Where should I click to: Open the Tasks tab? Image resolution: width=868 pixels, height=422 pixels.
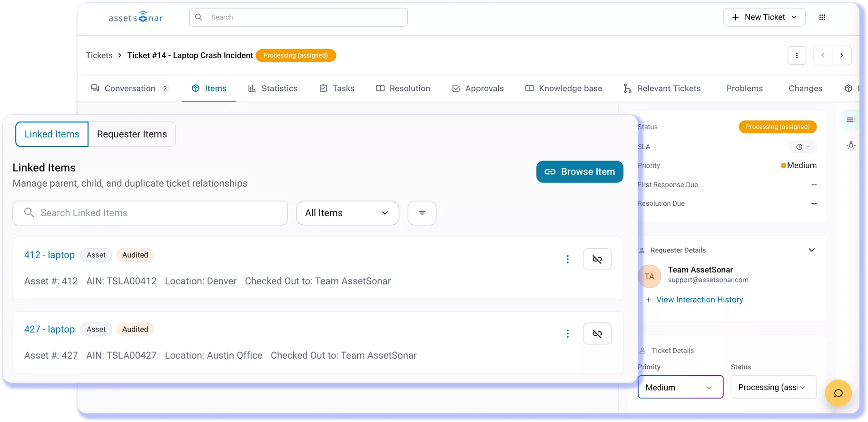click(x=337, y=88)
